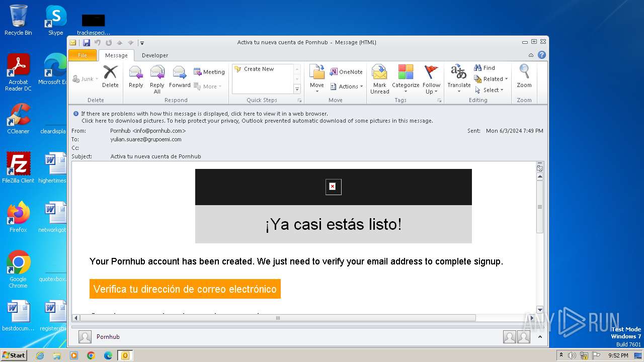Screen dimensions: 644x362
Task: Open Edge from the taskbar
Action: [x=108, y=355]
